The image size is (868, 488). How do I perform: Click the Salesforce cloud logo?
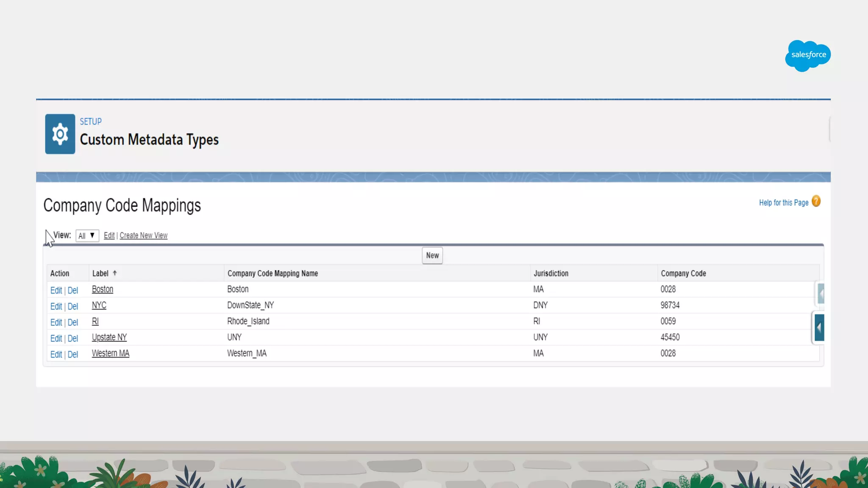pos(808,55)
